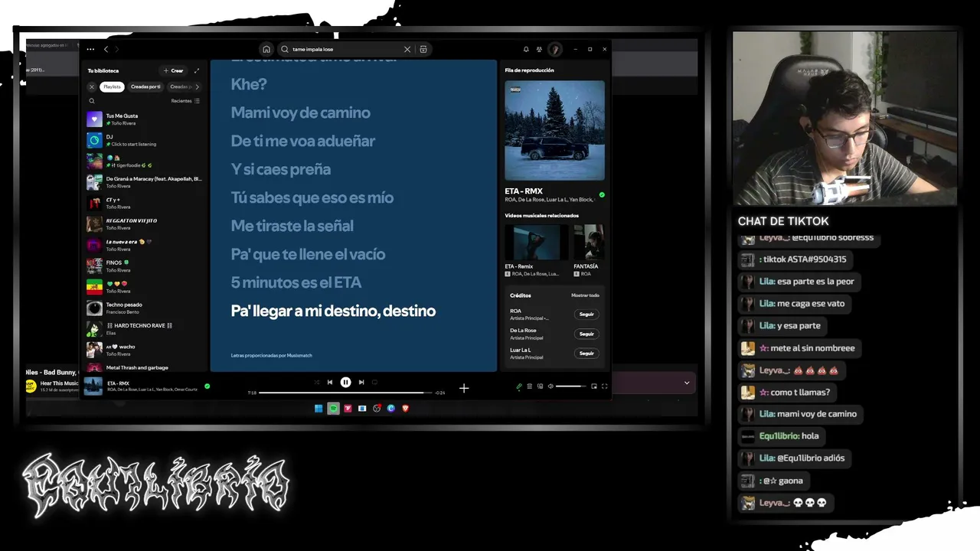Screen dimensions: 980x551
Task: Toggle the play queue icon
Action: click(x=529, y=386)
